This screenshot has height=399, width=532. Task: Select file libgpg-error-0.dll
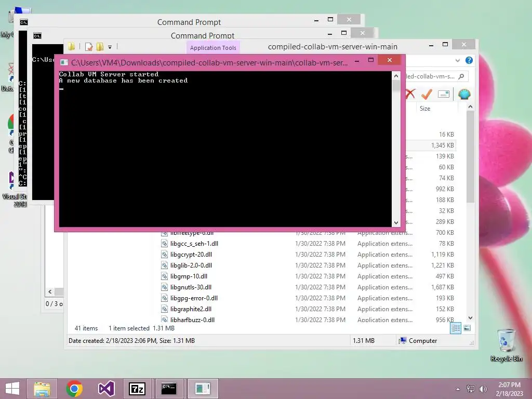(194, 298)
